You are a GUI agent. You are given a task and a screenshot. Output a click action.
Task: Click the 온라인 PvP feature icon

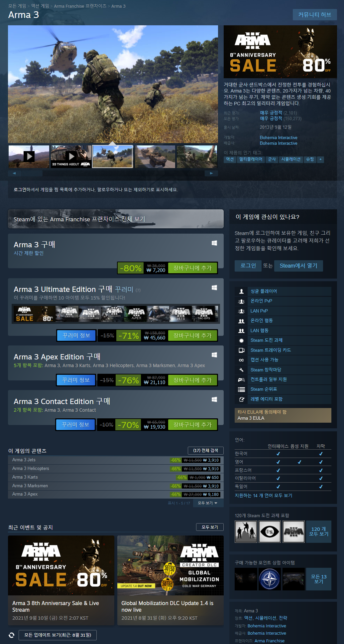(241, 301)
